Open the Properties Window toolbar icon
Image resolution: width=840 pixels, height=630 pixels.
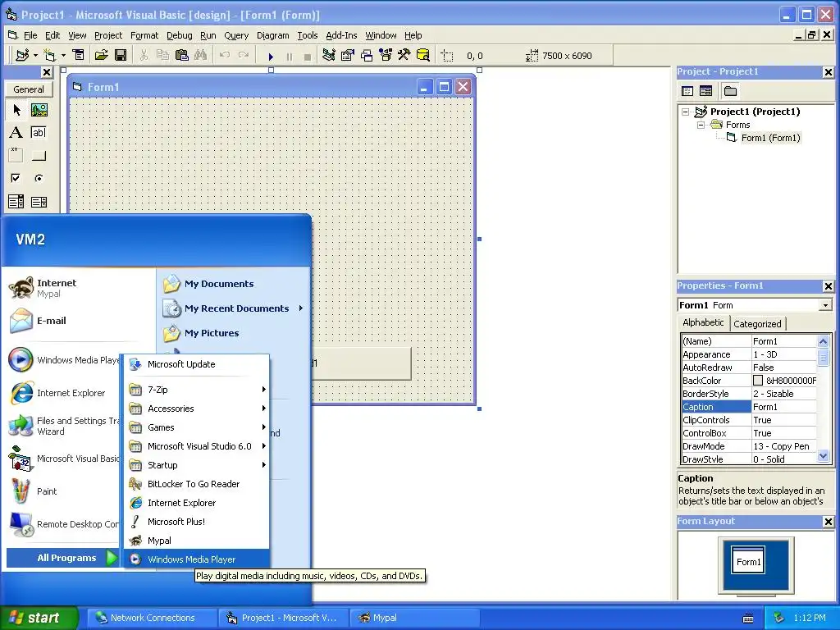pyautogui.click(x=348, y=55)
